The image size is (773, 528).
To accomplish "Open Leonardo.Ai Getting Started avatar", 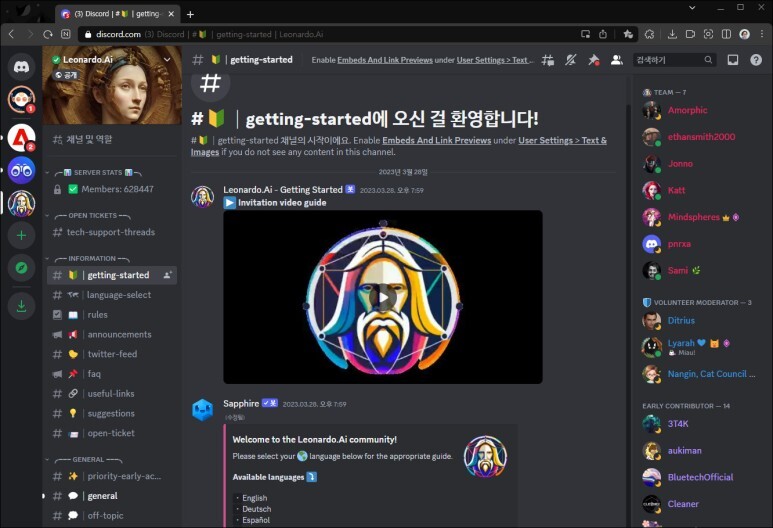I will 202,197.
